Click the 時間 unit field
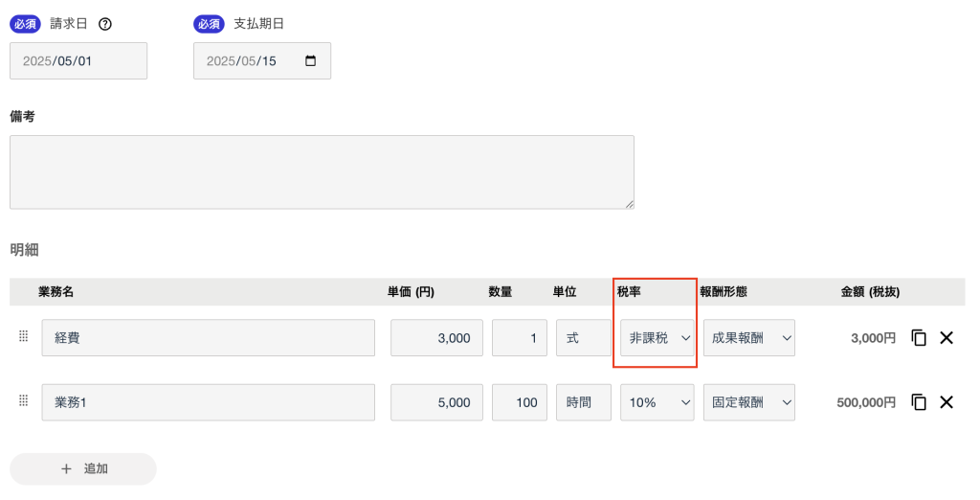 coord(583,402)
